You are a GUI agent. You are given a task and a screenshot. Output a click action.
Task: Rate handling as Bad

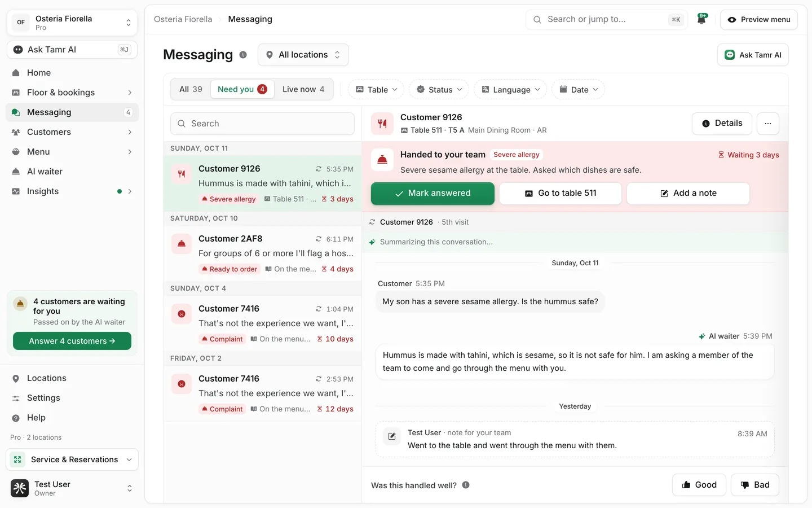pyautogui.click(x=755, y=485)
